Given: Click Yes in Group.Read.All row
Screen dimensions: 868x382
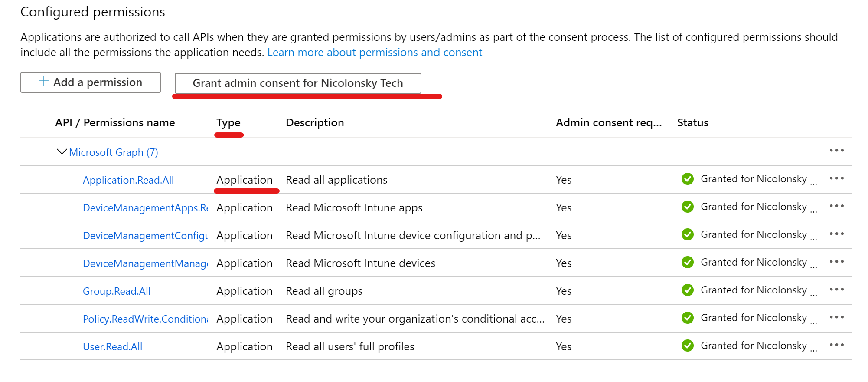Looking at the screenshot, I should 564,291.
